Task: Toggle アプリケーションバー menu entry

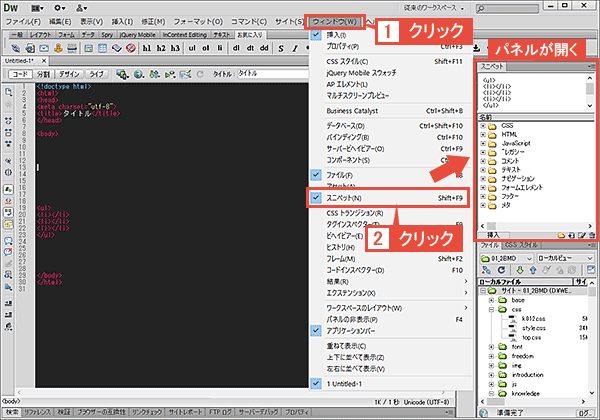Action: pos(388,331)
